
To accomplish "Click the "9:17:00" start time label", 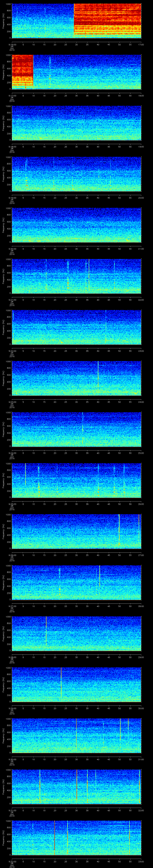I will 12,96.
